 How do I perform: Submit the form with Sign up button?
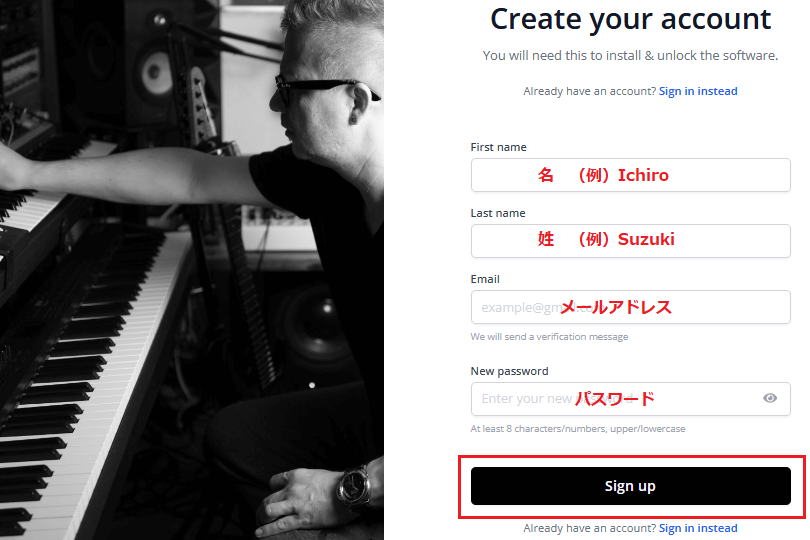click(630, 486)
